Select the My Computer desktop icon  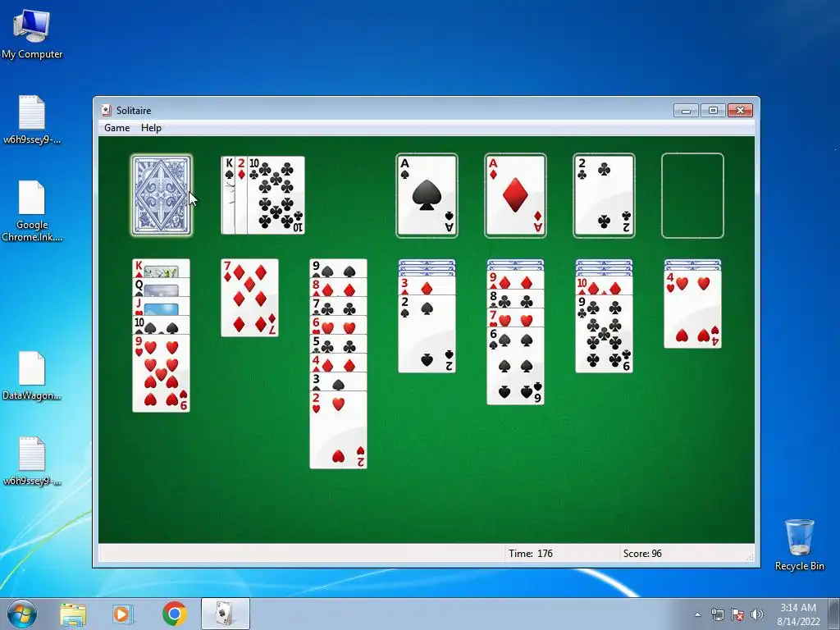(32, 35)
